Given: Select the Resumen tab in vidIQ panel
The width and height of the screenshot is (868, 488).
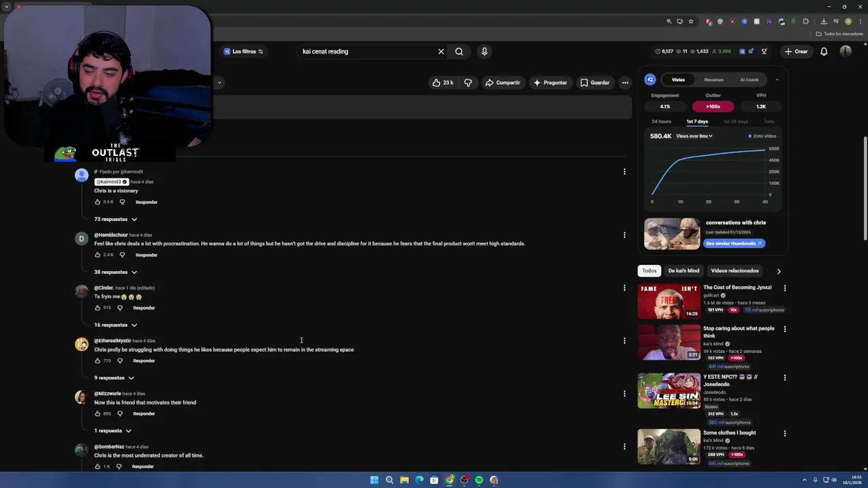Looking at the screenshot, I should (713, 80).
